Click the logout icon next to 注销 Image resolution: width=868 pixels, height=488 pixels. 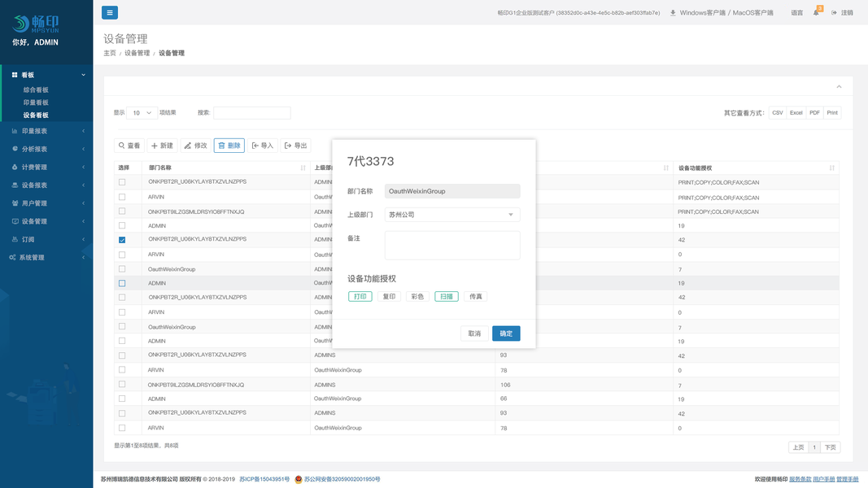pyautogui.click(x=834, y=13)
